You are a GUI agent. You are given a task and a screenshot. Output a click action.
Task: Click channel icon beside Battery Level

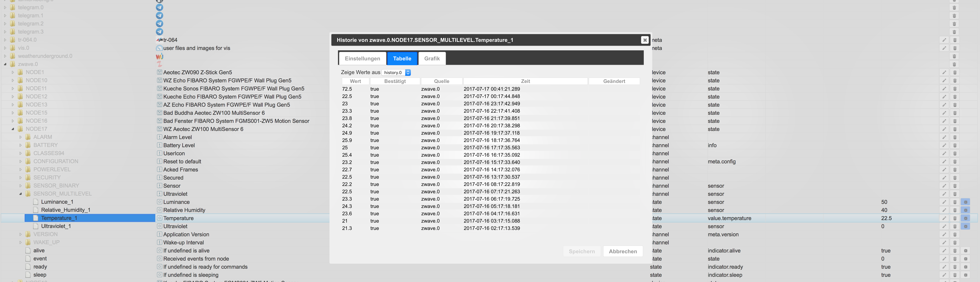point(160,145)
